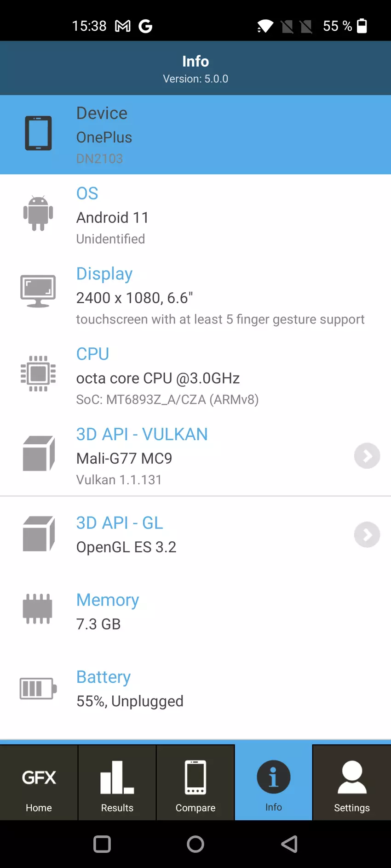391x868 pixels.
Task: Expand 3D API Vulkan details arrow
Action: [367, 456]
